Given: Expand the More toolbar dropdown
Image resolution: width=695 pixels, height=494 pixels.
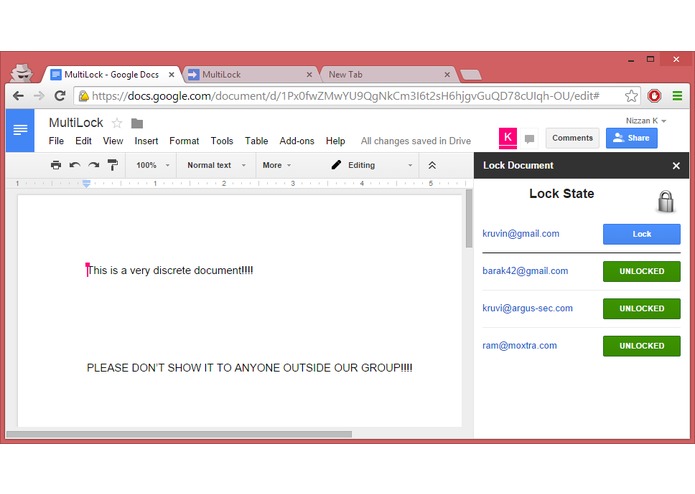Looking at the screenshot, I should coord(277,165).
